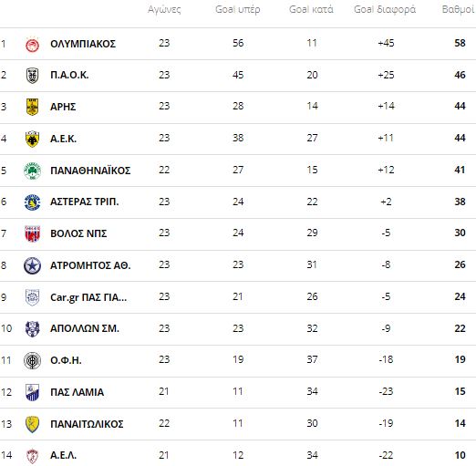The width and height of the screenshot is (476, 466).
Task: Click the Atromitos blue star logo
Action: 32,265
